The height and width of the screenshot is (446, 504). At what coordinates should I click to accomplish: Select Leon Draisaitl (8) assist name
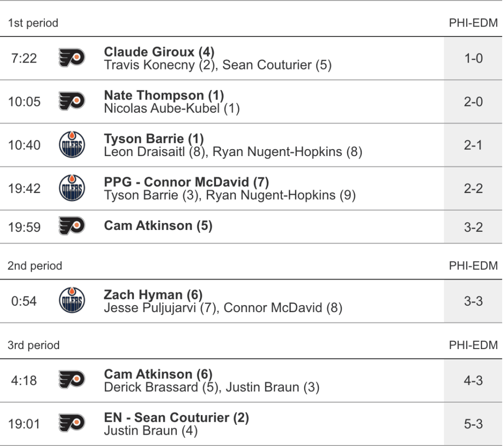coord(154,152)
